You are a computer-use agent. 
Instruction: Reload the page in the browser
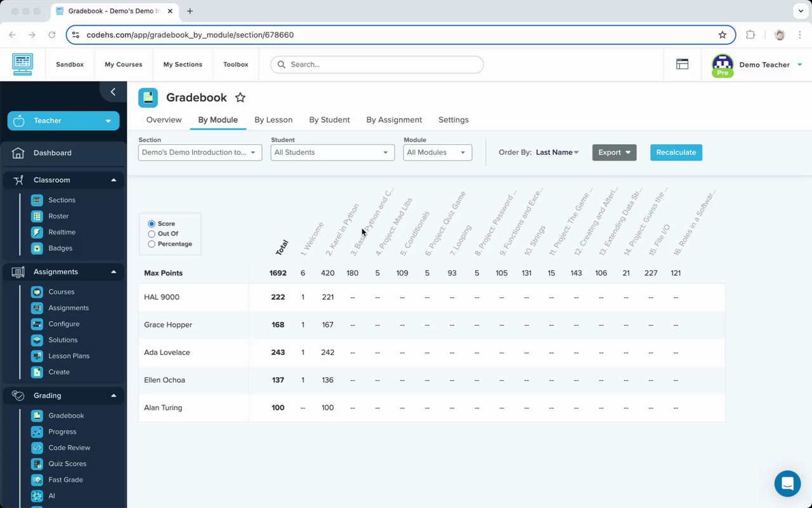point(52,35)
